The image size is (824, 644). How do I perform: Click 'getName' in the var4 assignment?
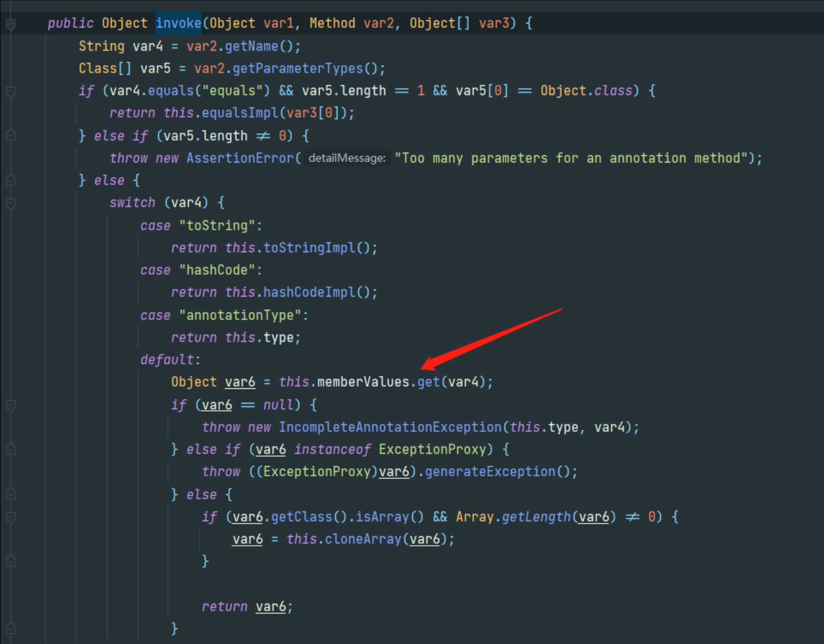point(251,46)
